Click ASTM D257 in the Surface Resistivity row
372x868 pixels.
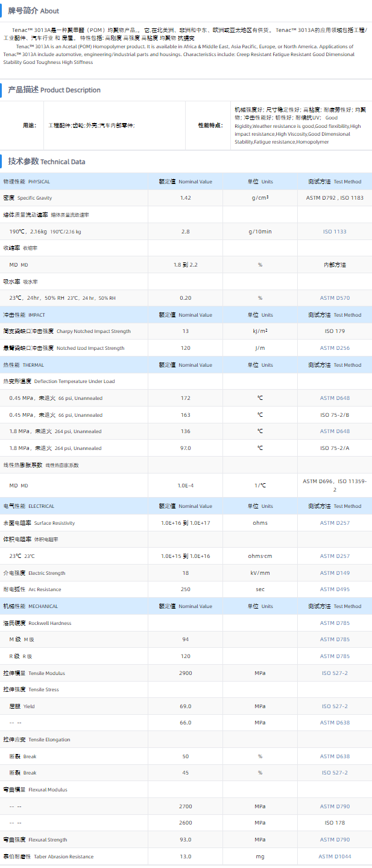pyautogui.click(x=335, y=523)
